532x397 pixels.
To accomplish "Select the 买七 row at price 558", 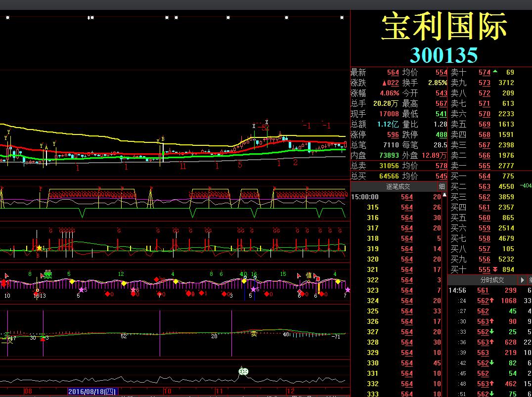I will (x=483, y=238).
